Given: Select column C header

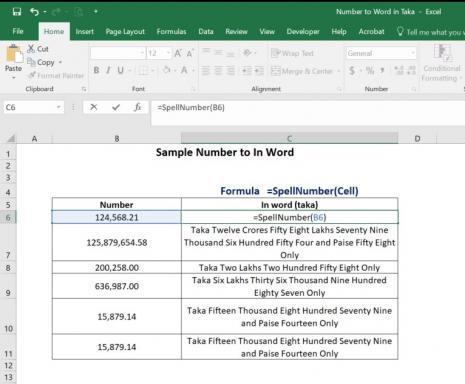Looking at the screenshot, I should [289, 139].
